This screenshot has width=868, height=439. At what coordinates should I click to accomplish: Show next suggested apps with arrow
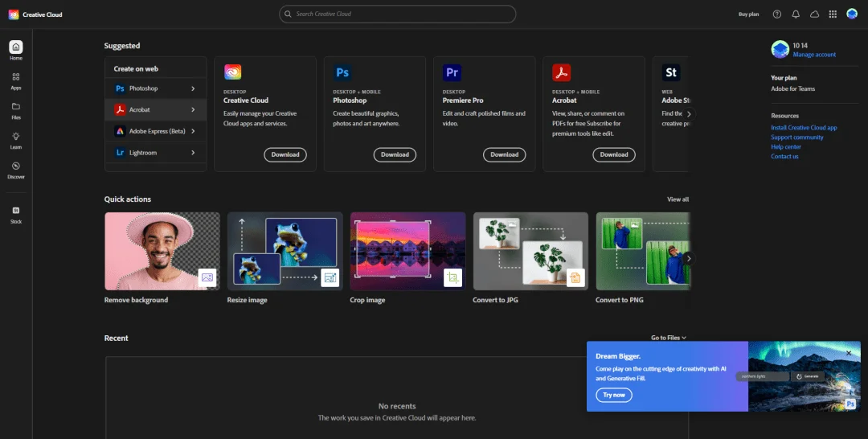689,114
